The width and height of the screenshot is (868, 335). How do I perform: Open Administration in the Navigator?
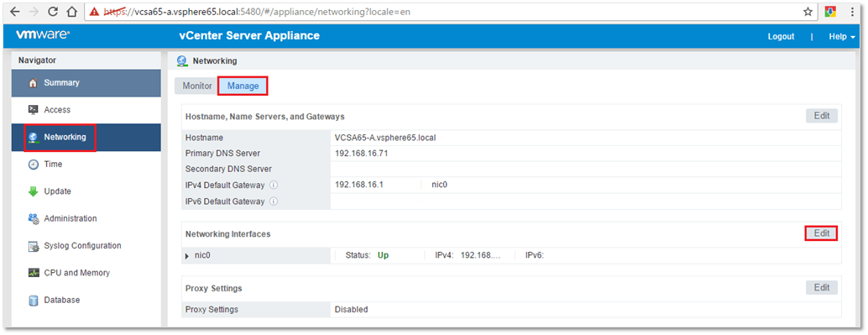86,219
